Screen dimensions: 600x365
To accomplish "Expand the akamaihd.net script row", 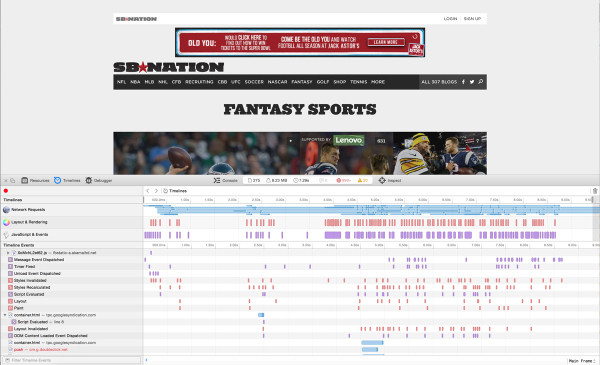I will pos(8,253).
